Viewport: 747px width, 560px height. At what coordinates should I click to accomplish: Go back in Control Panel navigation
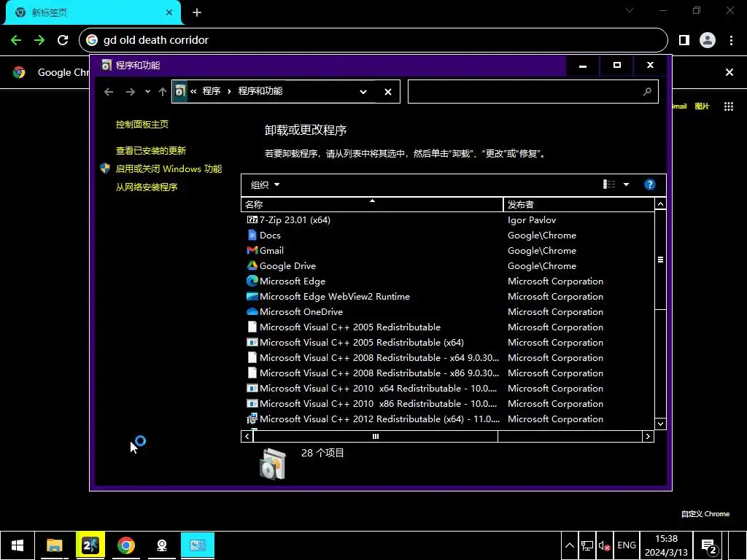point(109,91)
